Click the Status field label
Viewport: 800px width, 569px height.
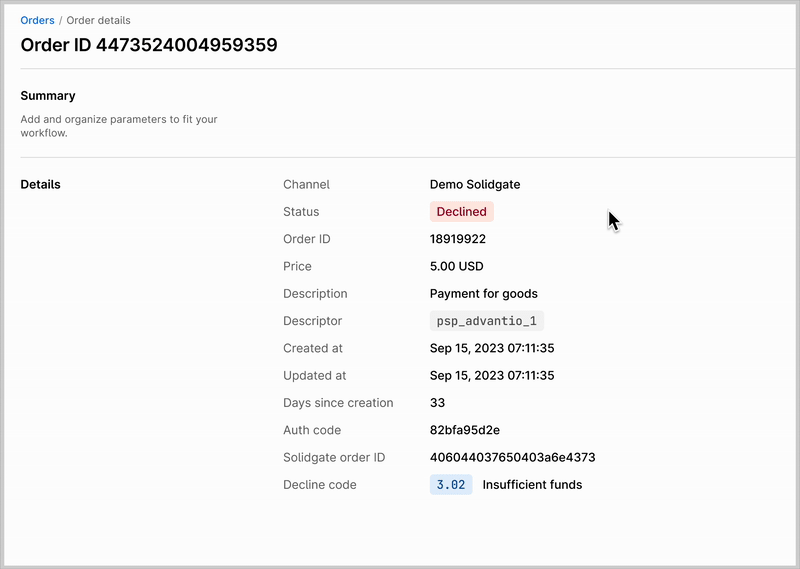(301, 212)
